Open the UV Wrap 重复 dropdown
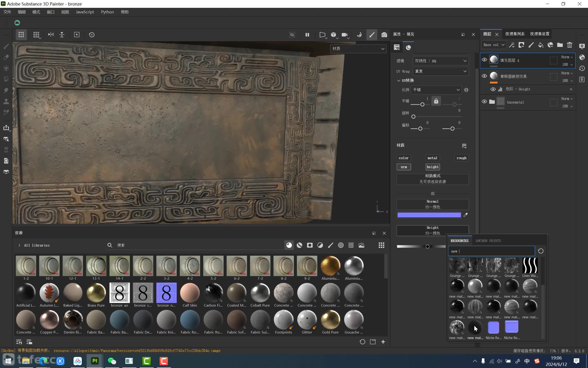This screenshot has height=368, width=588. (441, 71)
